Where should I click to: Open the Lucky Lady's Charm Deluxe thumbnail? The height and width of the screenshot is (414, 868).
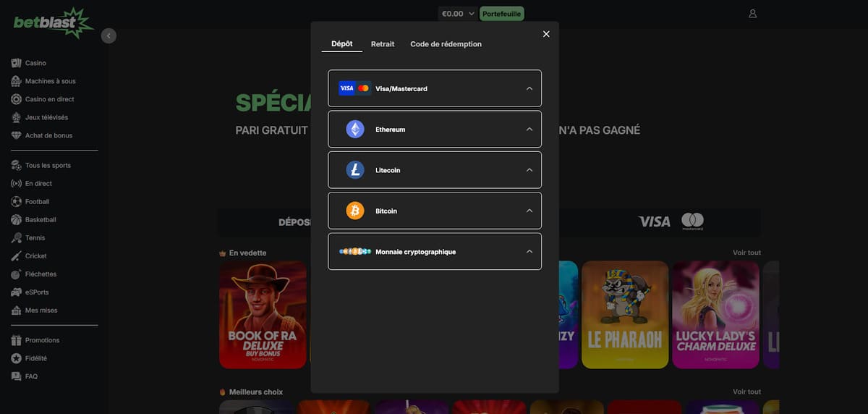click(715, 315)
